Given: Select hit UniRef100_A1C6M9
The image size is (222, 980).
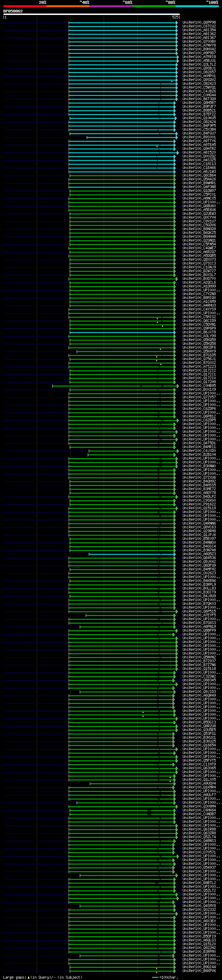Looking at the screenshot, I should (x=199, y=302).
